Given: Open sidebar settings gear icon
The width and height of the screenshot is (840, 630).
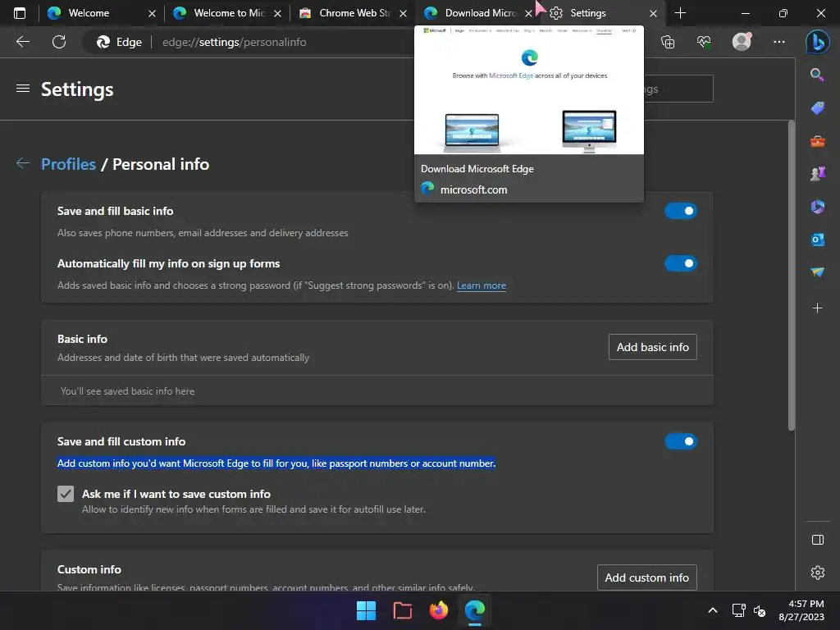Looking at the screenshot, I should (818, 573).
